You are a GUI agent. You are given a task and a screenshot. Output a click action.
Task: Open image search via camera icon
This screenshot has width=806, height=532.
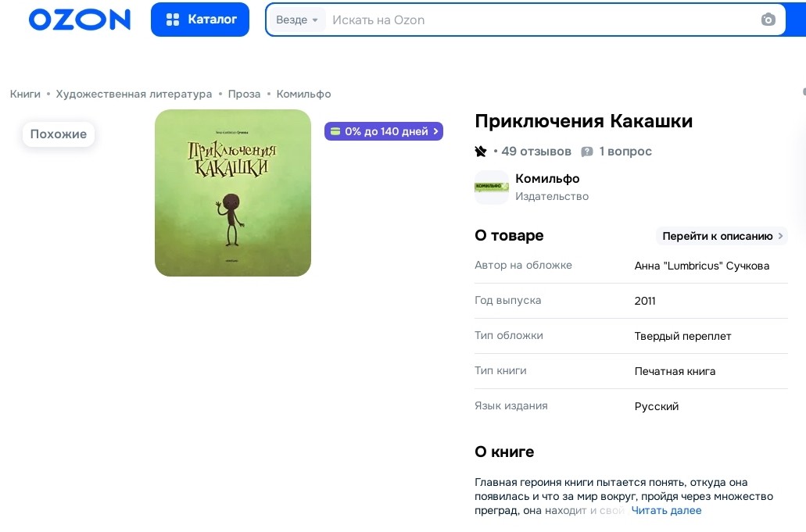pyautogui.click(x=768, y=20)
